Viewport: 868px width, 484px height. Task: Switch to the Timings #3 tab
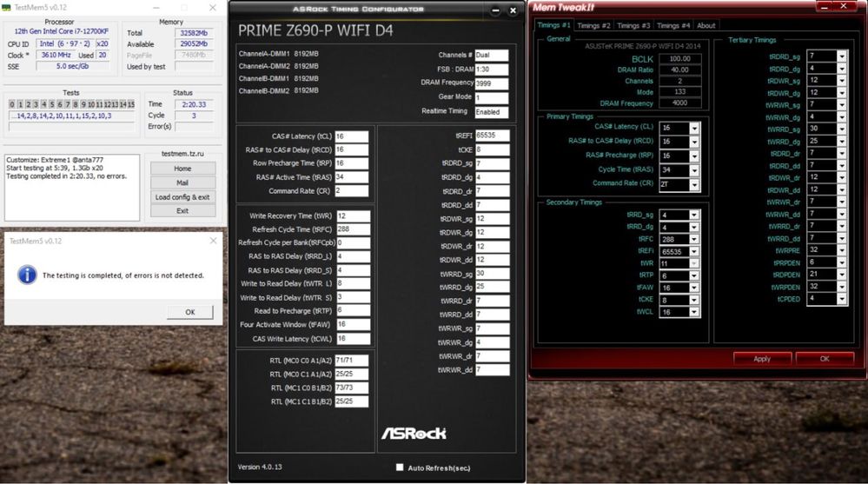coord(633,25)
